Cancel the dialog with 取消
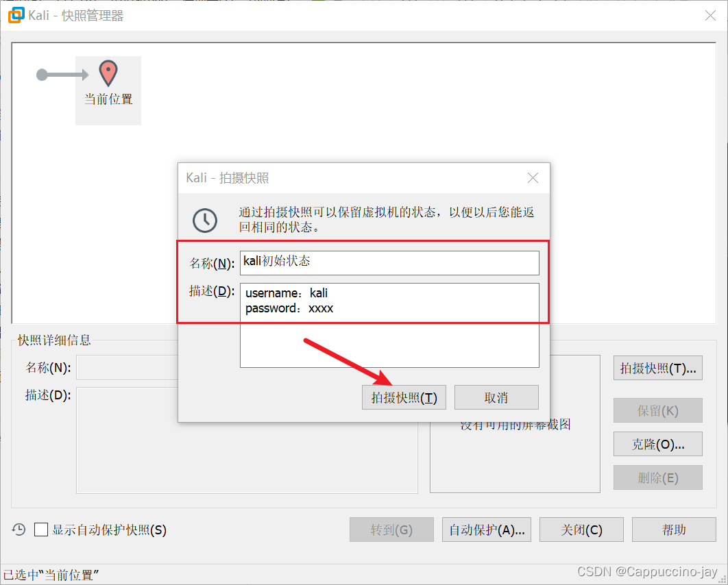728x585 pixels. point(496,397)
